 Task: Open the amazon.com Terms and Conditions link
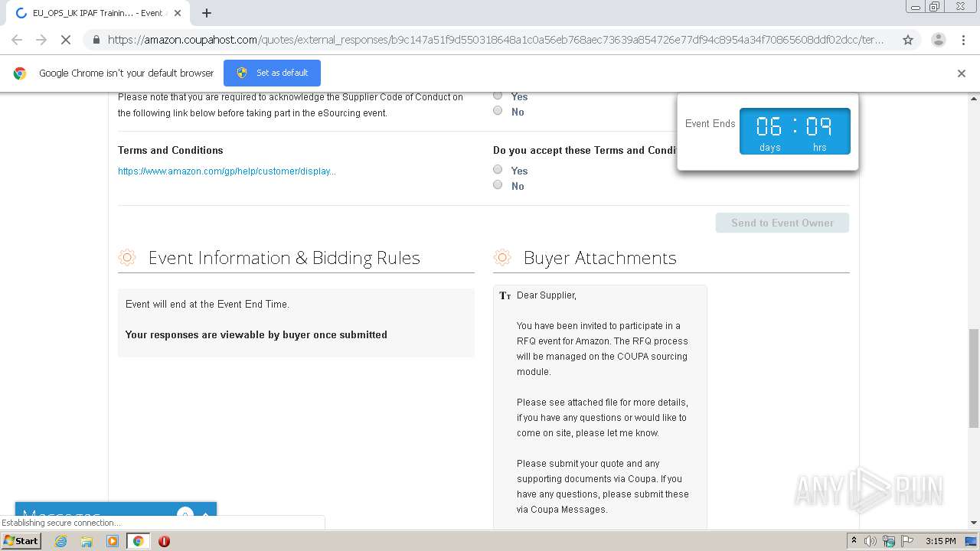227,171
